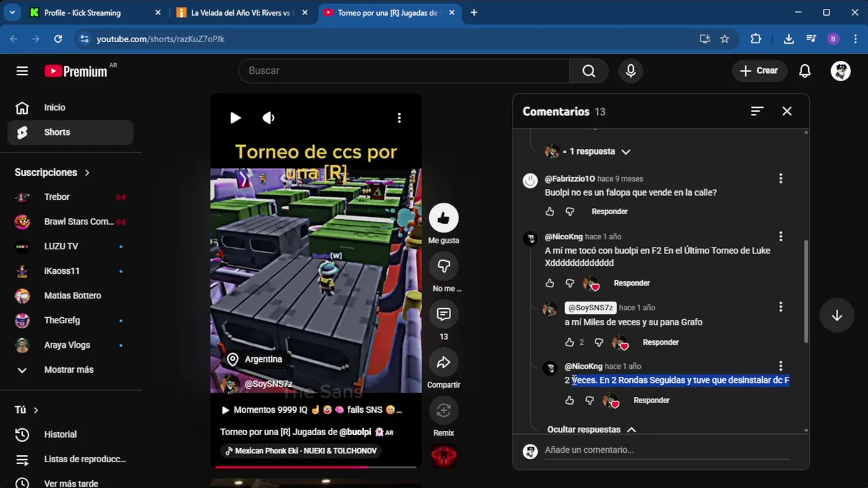Screen dimensions: 868x488
Task: Expand the Tú section
Action: pyautogui.click(x=26, y=410)
